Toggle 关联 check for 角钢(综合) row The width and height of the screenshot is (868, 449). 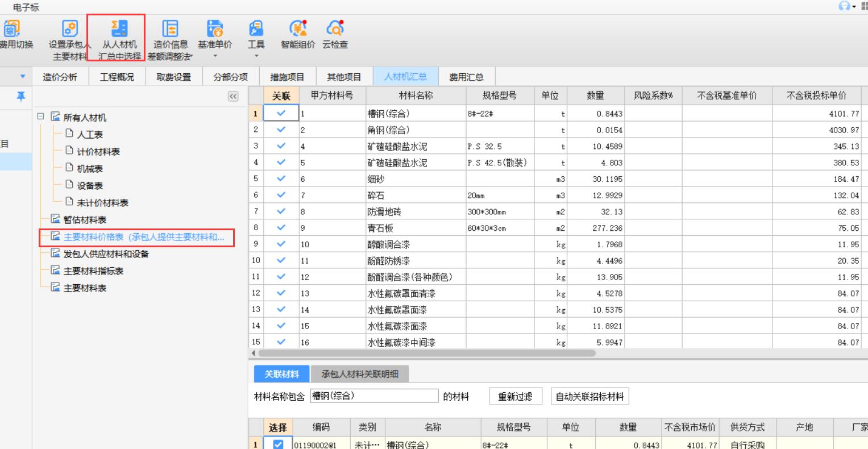(281, 130)
